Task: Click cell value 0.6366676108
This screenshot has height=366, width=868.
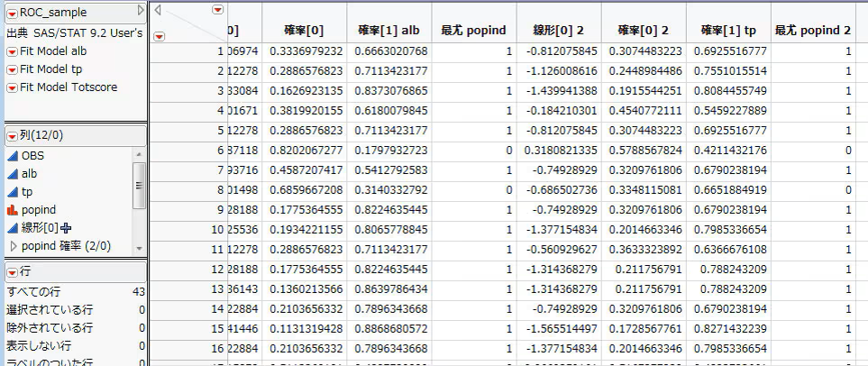Action: pyautogui.click(x=730, y=250)
